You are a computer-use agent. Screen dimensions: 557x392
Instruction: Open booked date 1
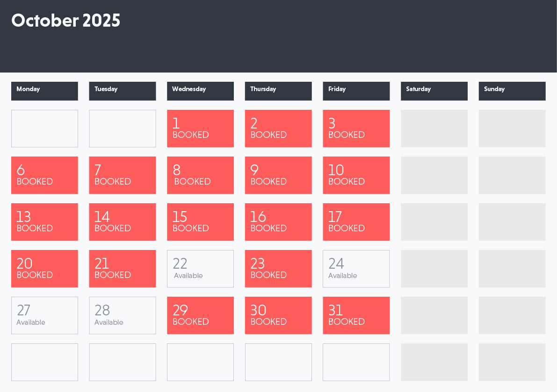(x=200, y=128)
